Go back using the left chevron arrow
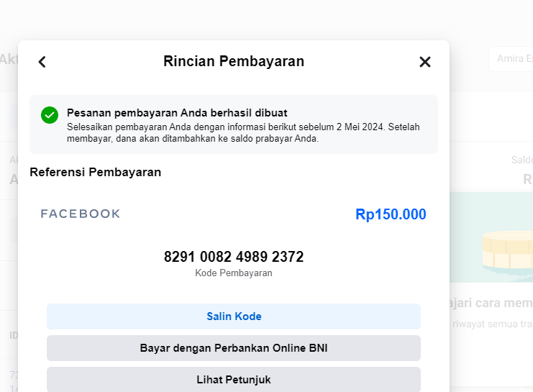The height and width of the screenshot is (392, 533). [42, 62]
